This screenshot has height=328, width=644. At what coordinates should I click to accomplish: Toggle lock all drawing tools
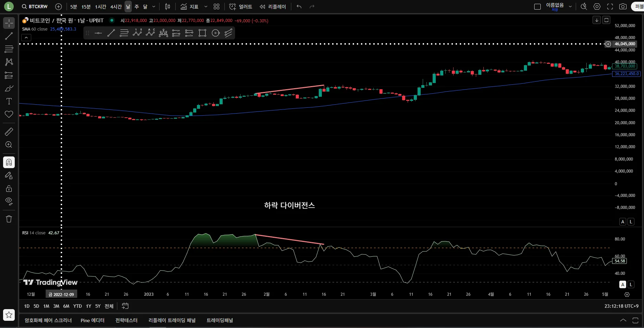9,188
